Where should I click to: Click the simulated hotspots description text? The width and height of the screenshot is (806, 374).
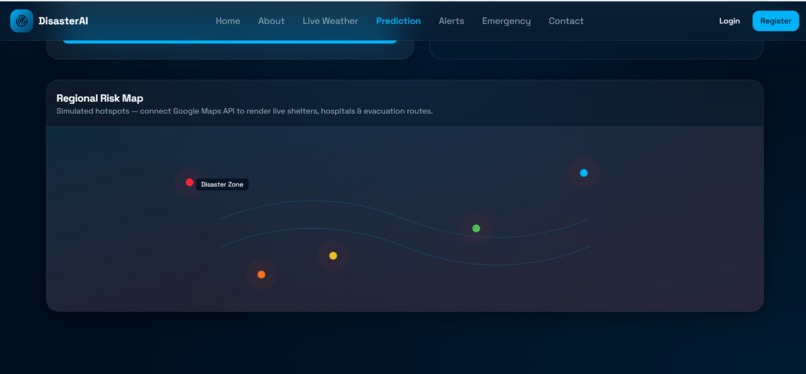coord(245,111)
